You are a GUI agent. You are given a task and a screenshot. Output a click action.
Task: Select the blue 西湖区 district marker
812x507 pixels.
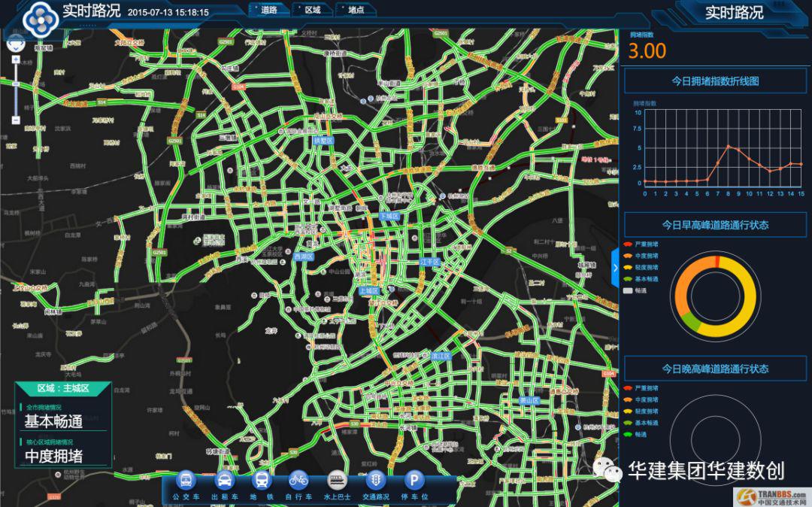304,257
